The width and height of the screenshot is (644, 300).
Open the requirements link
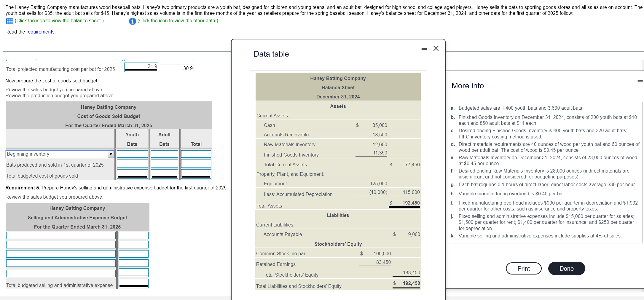coord(40,32)
